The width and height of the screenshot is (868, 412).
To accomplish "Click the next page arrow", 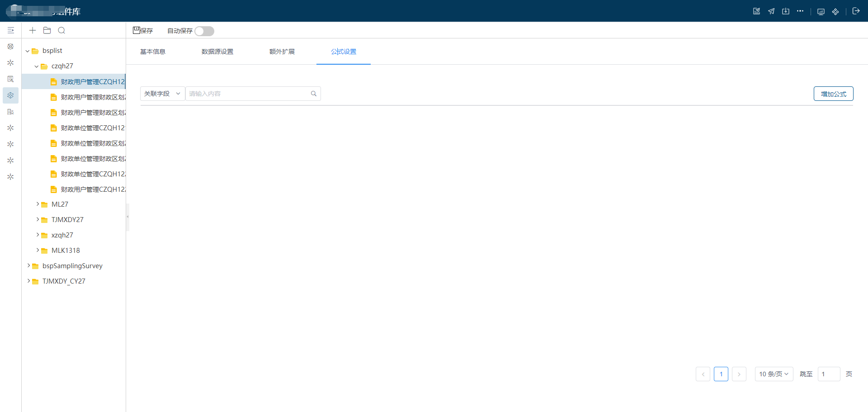I will point(739,374).
